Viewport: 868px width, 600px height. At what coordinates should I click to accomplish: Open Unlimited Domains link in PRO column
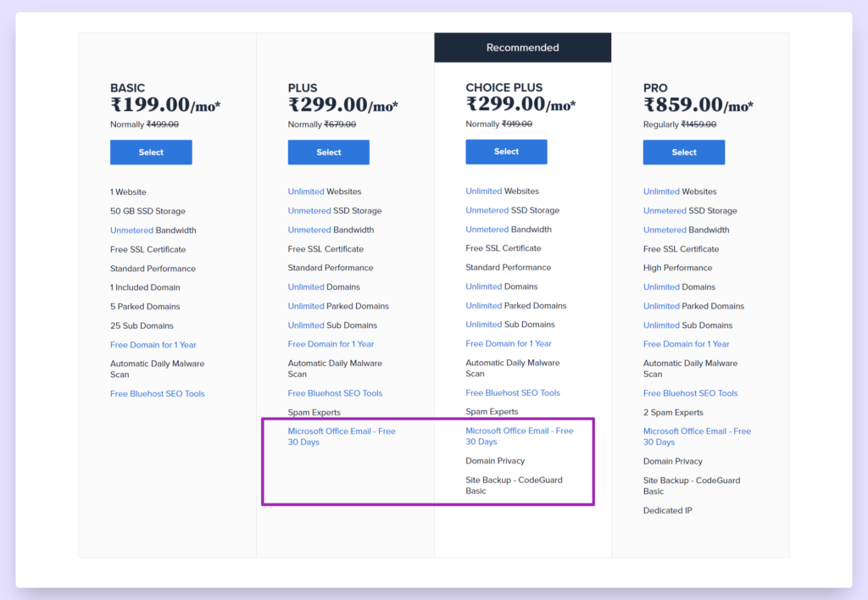(x=661, y=287)
